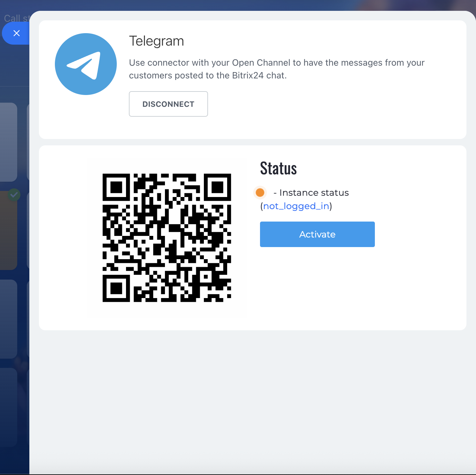Click the center of the QR code
The height and width of the screenshot is (475, 476).
[x=167, y=238]
